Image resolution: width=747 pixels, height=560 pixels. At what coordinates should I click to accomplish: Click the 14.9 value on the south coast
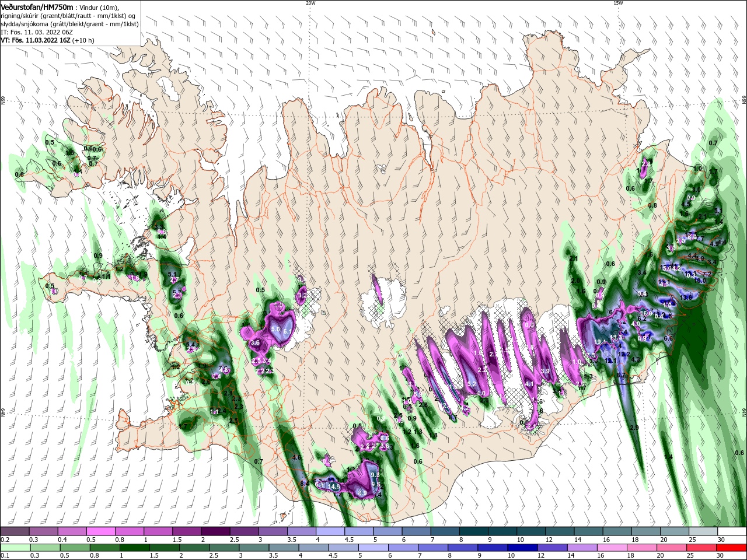click(334, 486)
